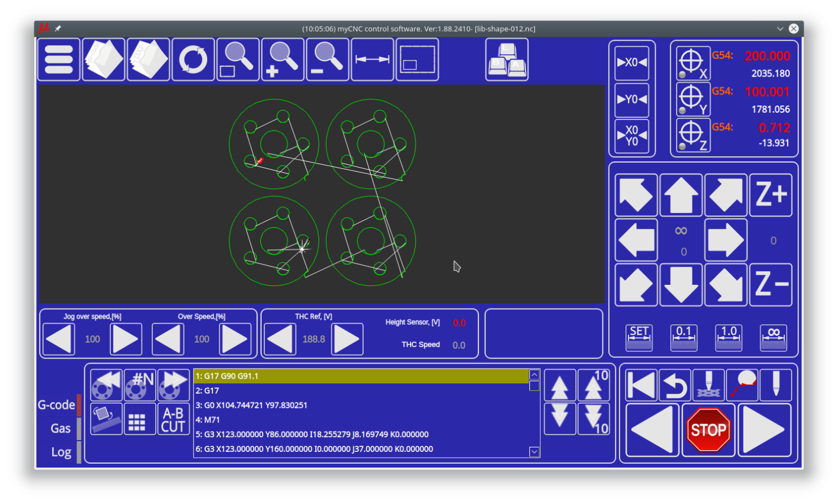838x504 pixels.
Task: Select G-code line 4: M71
Action: click(x=360, y=420)
